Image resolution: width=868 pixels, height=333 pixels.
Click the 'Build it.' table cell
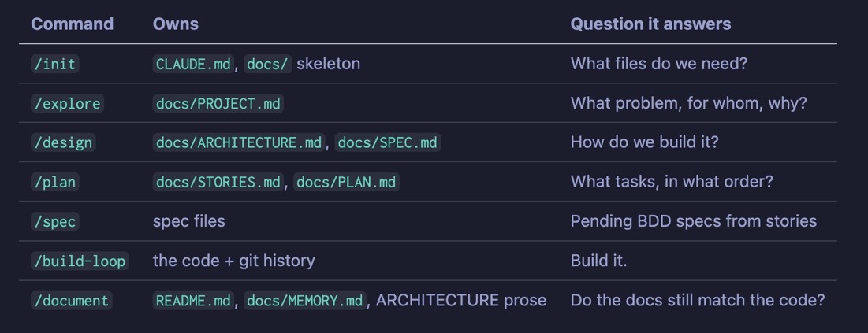coord(598,261)
